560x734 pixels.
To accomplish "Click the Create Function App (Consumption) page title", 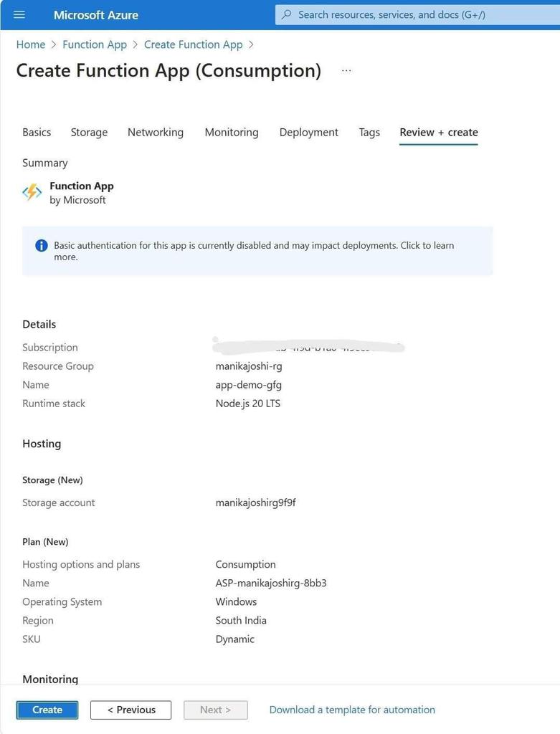I will click(x=169, y=71).
